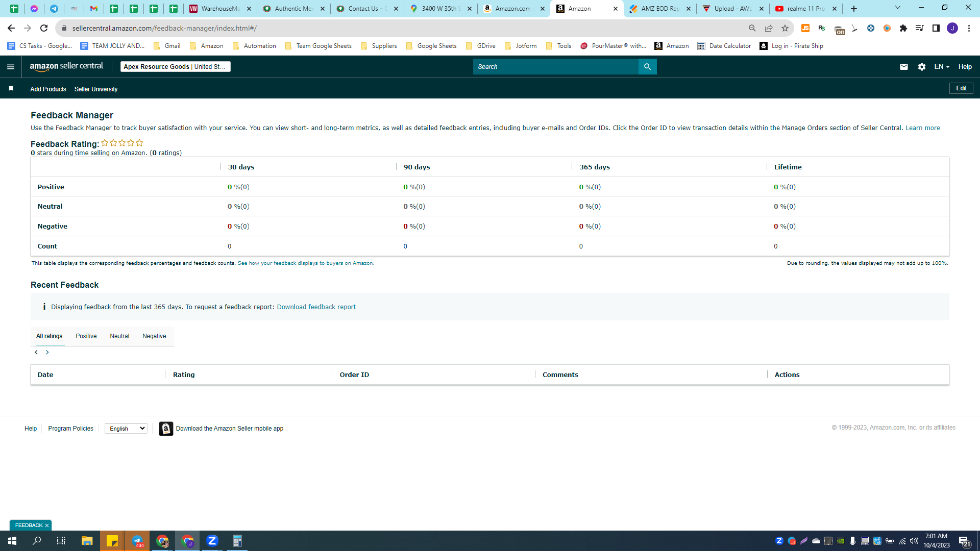Click the footer Help link
This screenshot has height=551, width=980.
click(x=31, y=429)
